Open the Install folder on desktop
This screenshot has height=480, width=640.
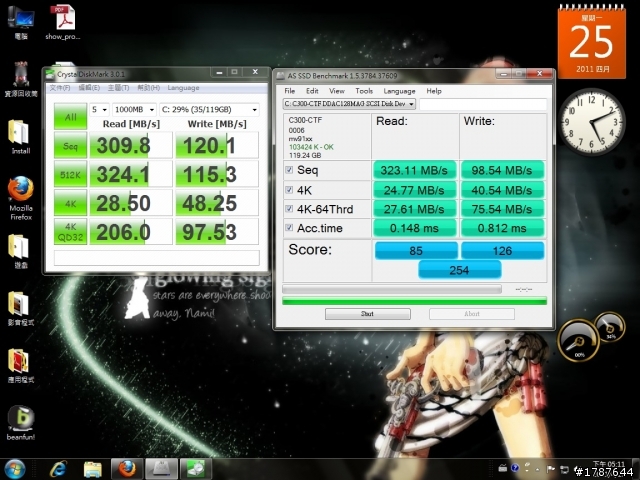coord(21,136)
